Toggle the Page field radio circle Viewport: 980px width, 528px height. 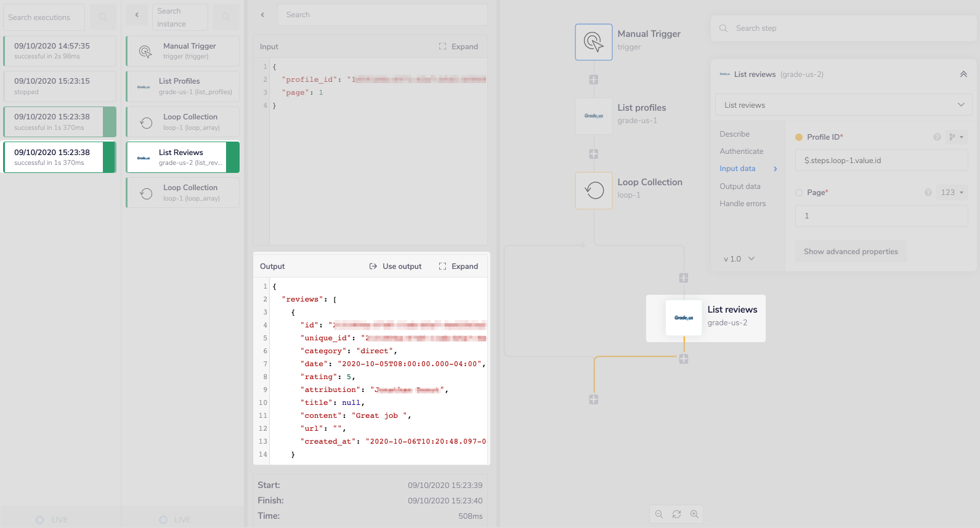799,193
